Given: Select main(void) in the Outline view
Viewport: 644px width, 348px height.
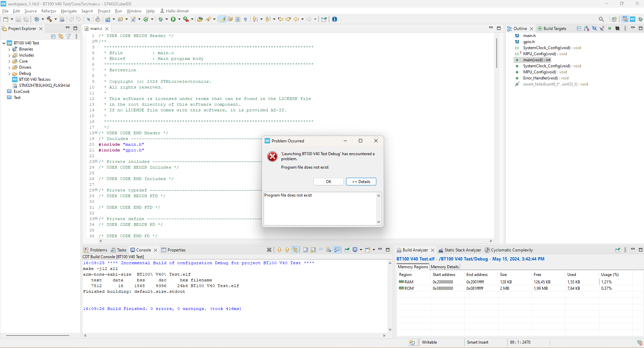Looking at the screenshot, I should [537, 60].
